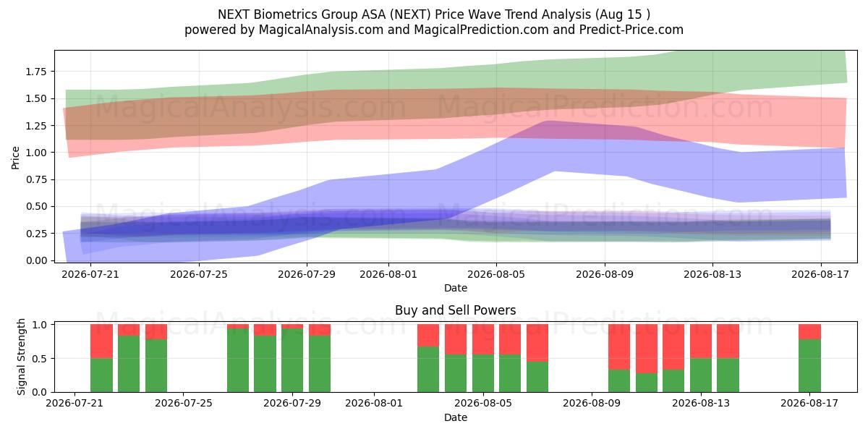Click the 2026-08-17 date label under the price chart
868x434 pixels.
821,275
